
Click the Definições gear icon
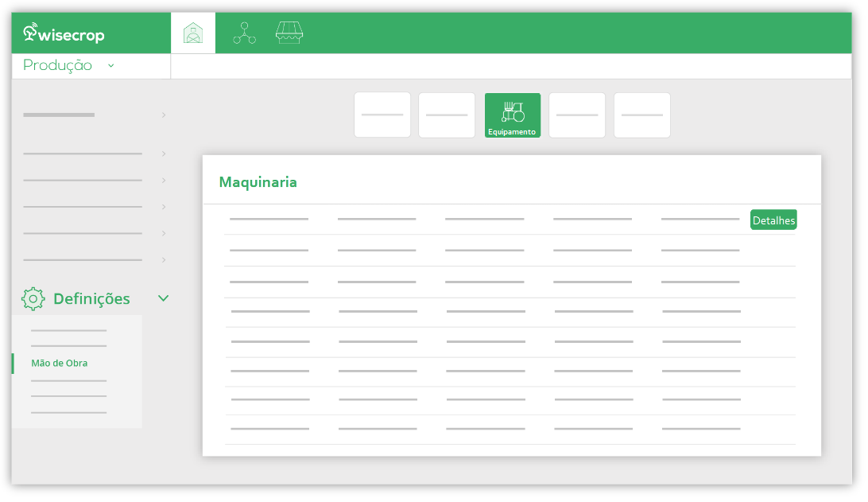33,298
